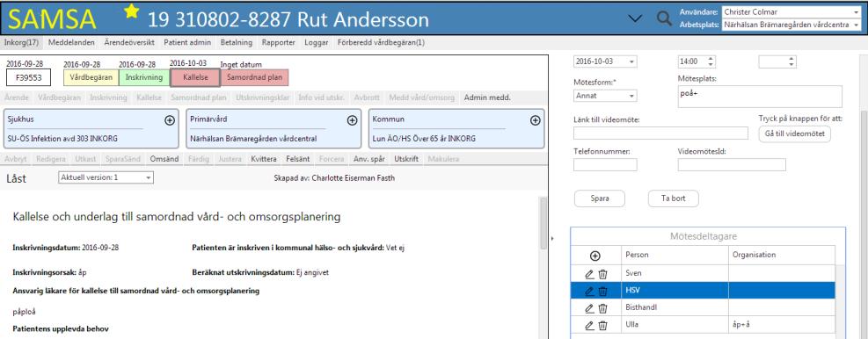Click the yellow star favorite icon

pos(131,11)
